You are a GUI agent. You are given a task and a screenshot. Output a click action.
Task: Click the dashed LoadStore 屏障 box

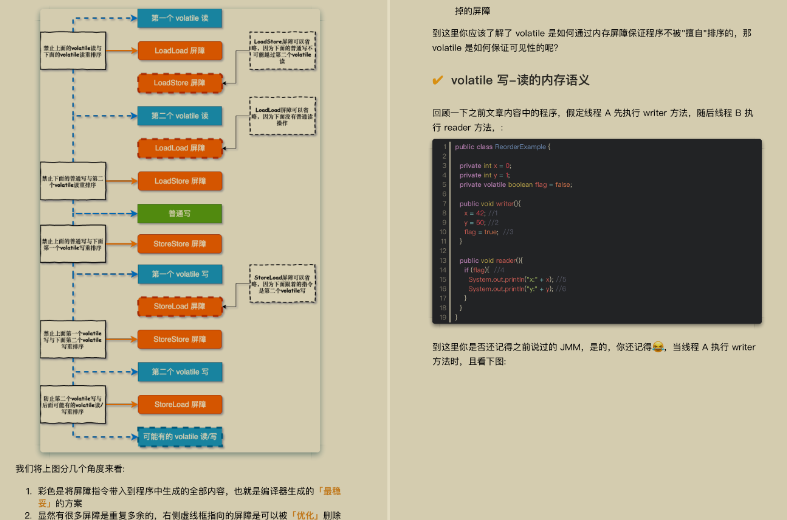tap(179, 82)
